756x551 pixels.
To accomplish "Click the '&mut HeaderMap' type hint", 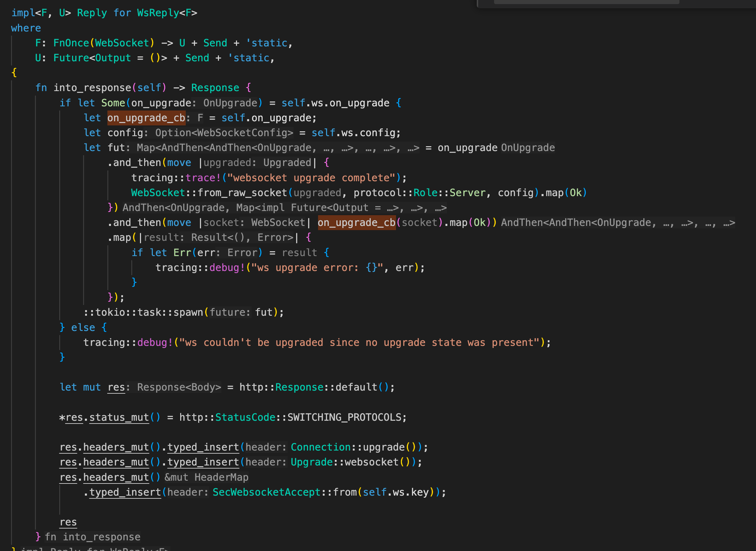I will 206,478.
